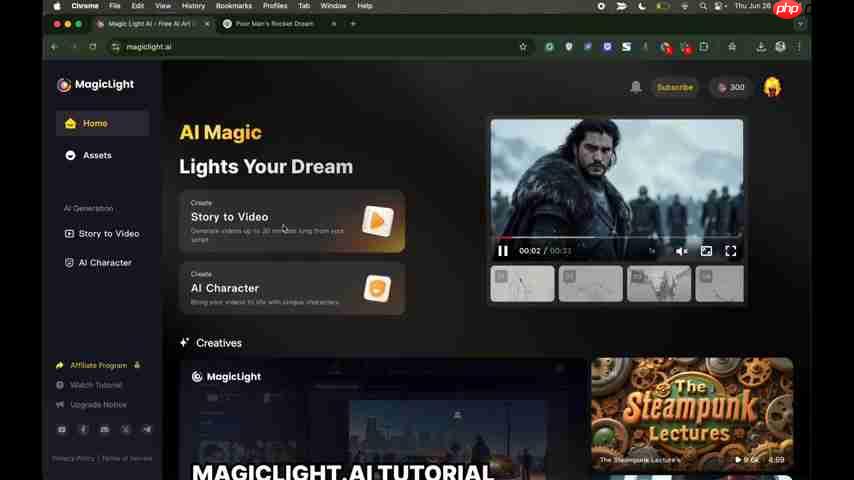Screen dimensions: 854x480
Task: Open the 300 credits balance
Action: (x=731, y=87)
